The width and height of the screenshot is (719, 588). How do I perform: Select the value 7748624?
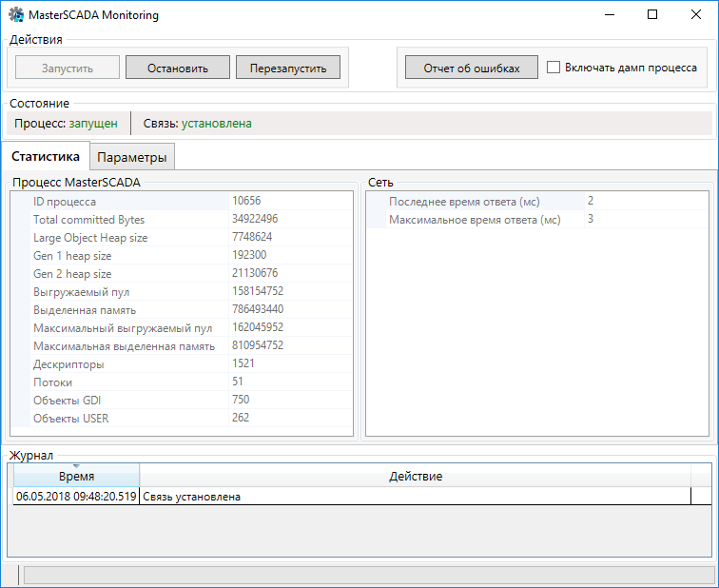tap(252, 237)
